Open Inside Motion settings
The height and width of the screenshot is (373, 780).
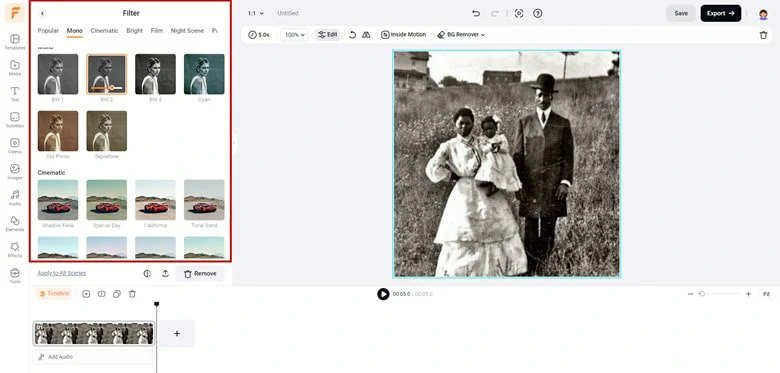tap(404, 35)
